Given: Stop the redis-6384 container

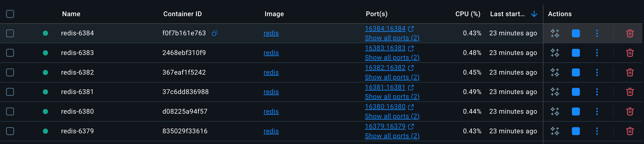Looking at the screenshot, I should [575, 33].
